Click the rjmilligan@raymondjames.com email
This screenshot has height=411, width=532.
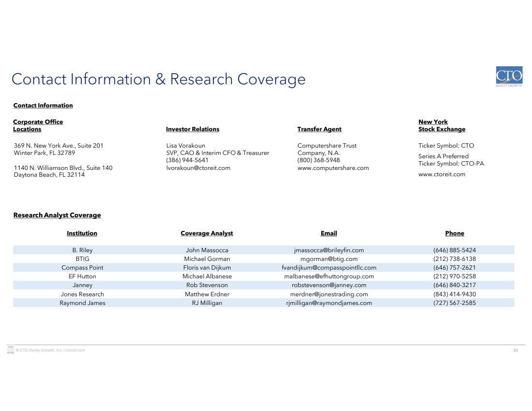[329, 303]
